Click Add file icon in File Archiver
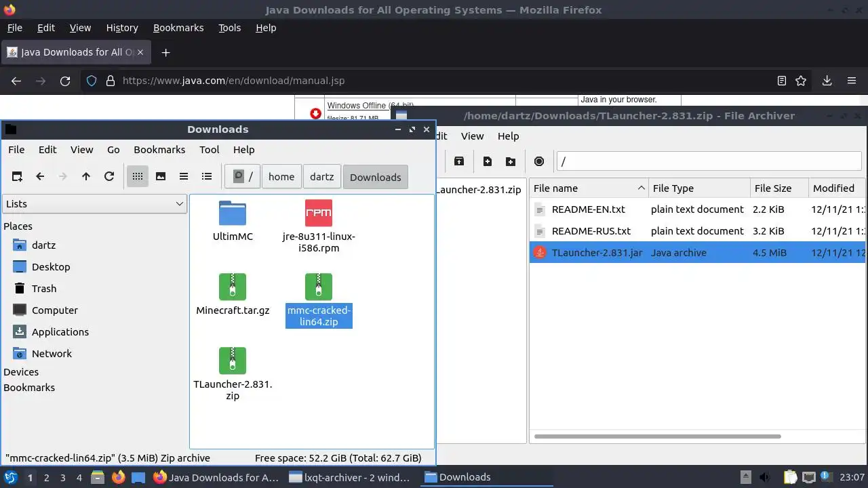The height and width of the screenshot is (488, 868). pyautogui.click(x=488, y=161)
